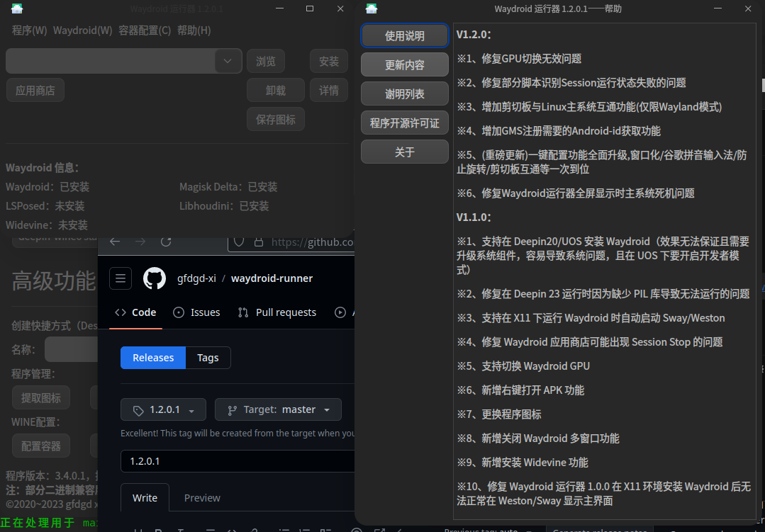Click the Magisk Delta: 已安装 status text
Image resolution: width=765 pixels, height=532 pixels.
click(x=228, y=187)
